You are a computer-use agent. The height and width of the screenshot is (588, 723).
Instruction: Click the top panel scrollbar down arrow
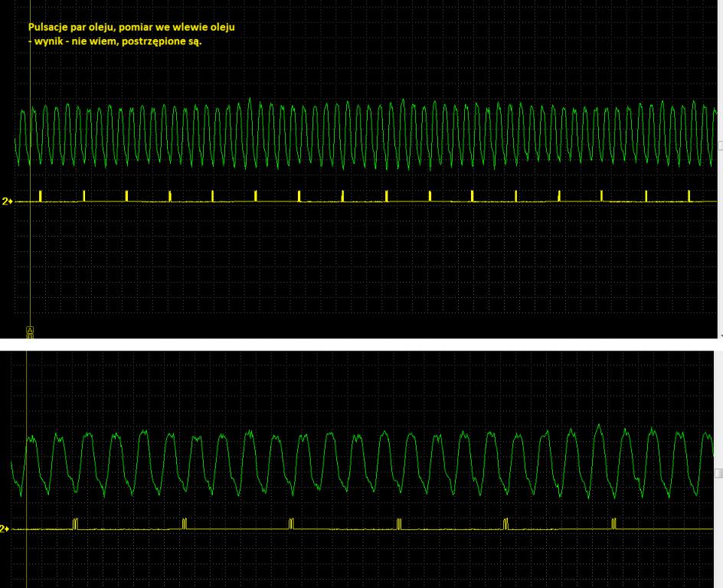720,335
